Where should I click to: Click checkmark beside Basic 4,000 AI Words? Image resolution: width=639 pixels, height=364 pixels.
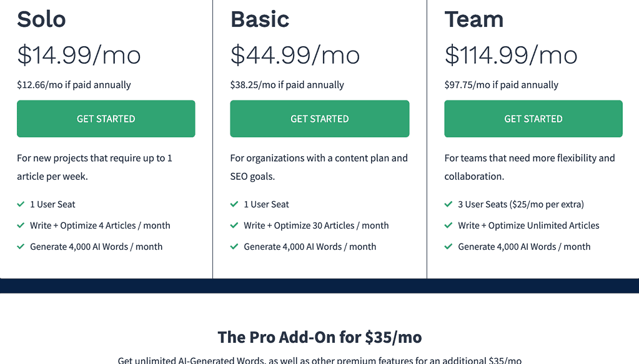[x=235, y=247]
